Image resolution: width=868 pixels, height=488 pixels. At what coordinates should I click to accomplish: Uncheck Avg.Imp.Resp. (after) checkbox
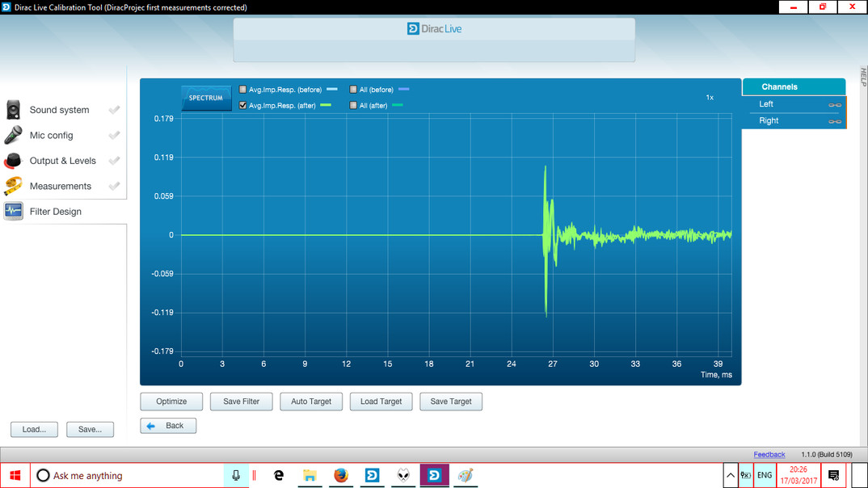coord(242,105)
